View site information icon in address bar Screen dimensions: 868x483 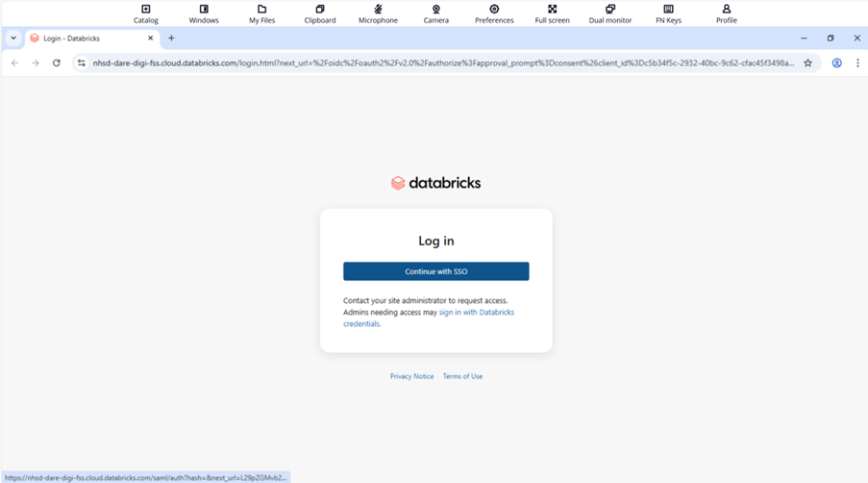tap(82, 64)
